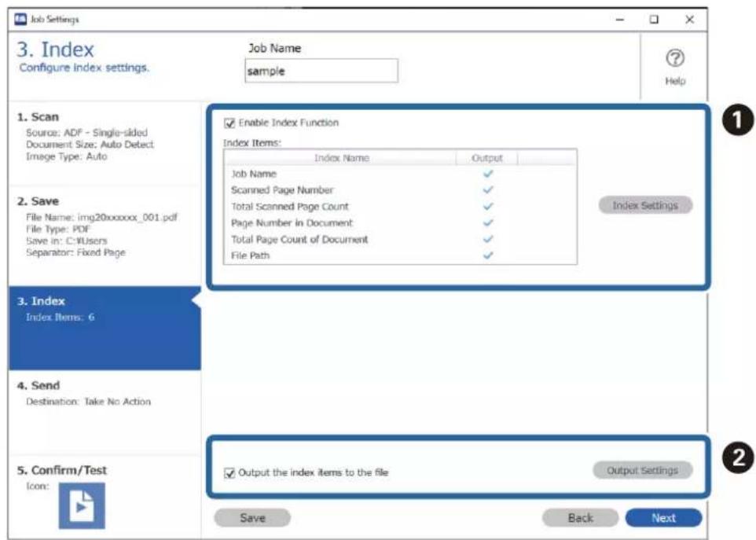
Task: Close the Job Settings window
Action: [x=689, y=20]
